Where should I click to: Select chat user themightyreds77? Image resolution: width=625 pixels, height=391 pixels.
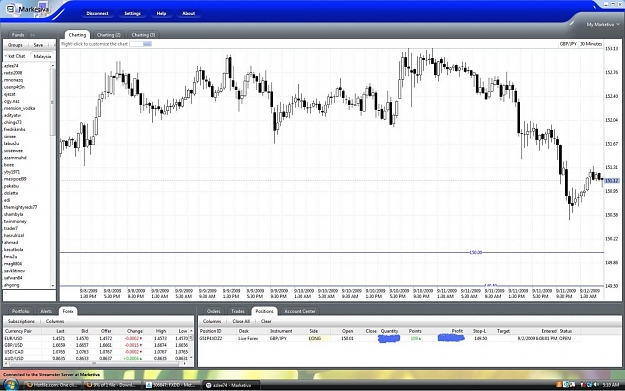[20, 207]
